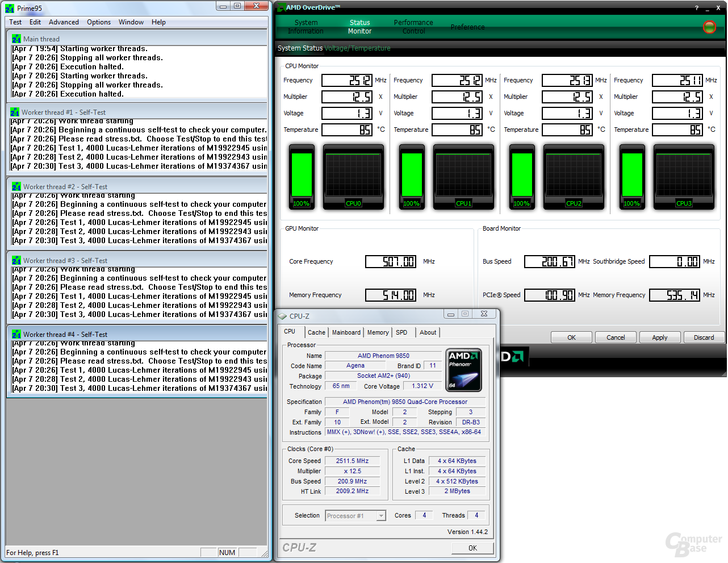Image resolution: width=728 pixels, height=563 pixels.
Task: Click the CPU2 usage graph
Action: pyautogui.click(x=574, y=177)
